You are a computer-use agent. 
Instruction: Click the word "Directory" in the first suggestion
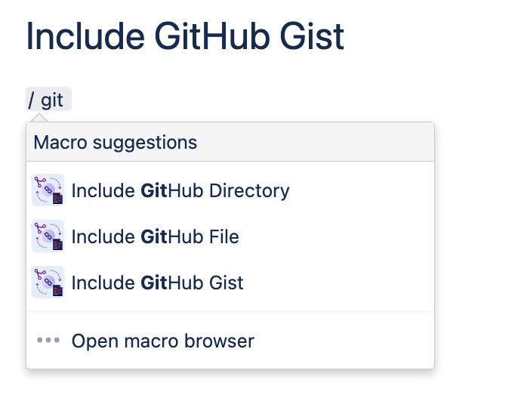[249, 191]
